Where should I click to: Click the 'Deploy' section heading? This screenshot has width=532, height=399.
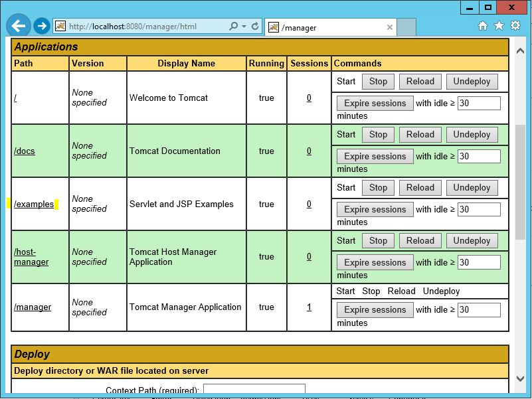pyautogui.click(x=32, y=355)
